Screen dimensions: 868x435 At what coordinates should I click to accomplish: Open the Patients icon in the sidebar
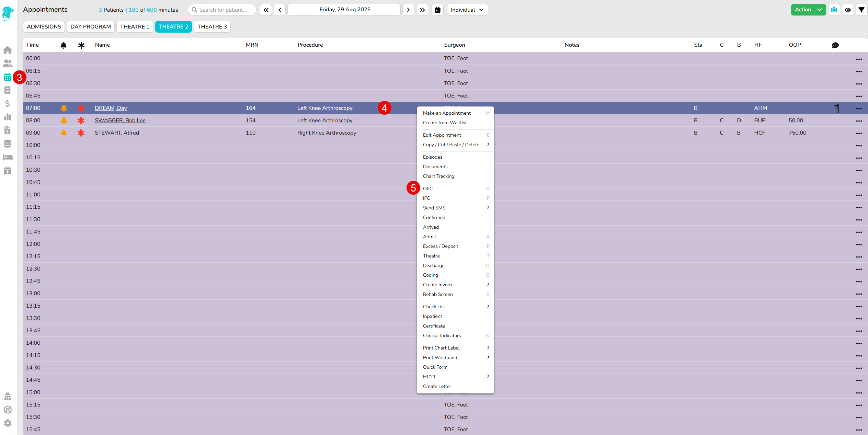pos(8,64)
